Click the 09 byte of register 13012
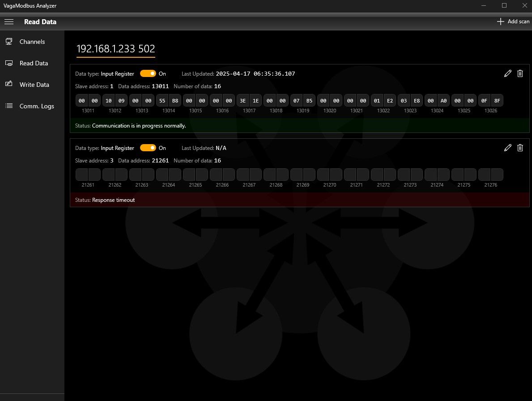532x401 pixels. coord(121,101)
